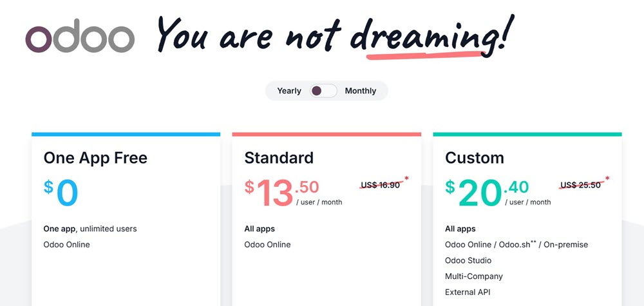Select the Yearly billing label

coord(289,91)
